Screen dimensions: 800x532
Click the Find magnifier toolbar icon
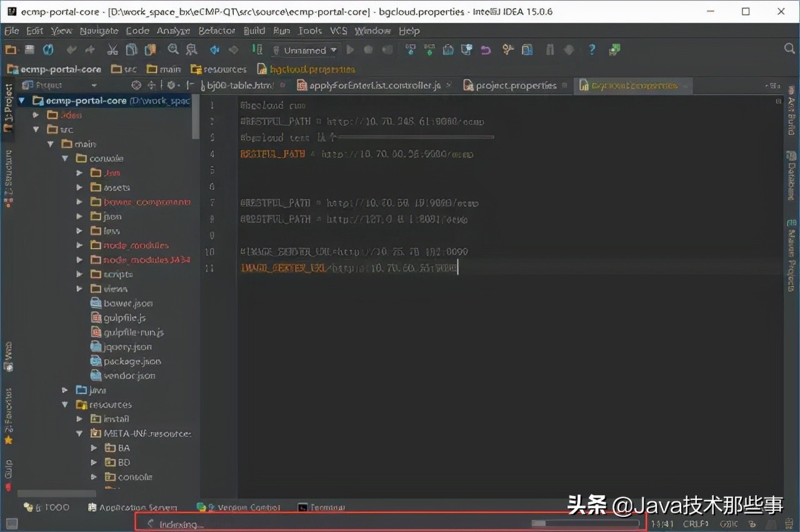point(173,50)
